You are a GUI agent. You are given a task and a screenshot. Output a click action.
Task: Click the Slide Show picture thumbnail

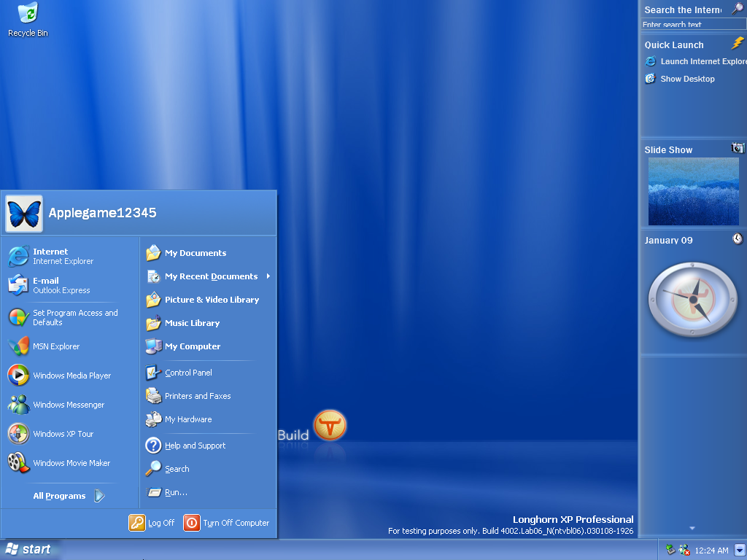[693, 192]
